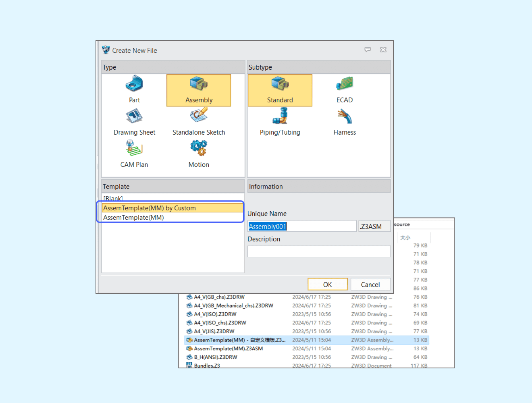Confirm with the OK button
The width and height of the screenshot is (532, 403).
pos(327,285)
